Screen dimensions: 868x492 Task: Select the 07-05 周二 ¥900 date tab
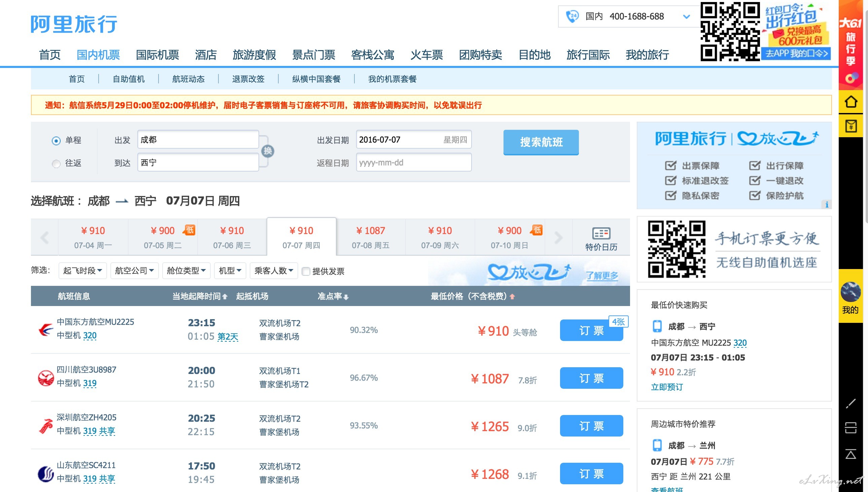[x=163, y=237]
